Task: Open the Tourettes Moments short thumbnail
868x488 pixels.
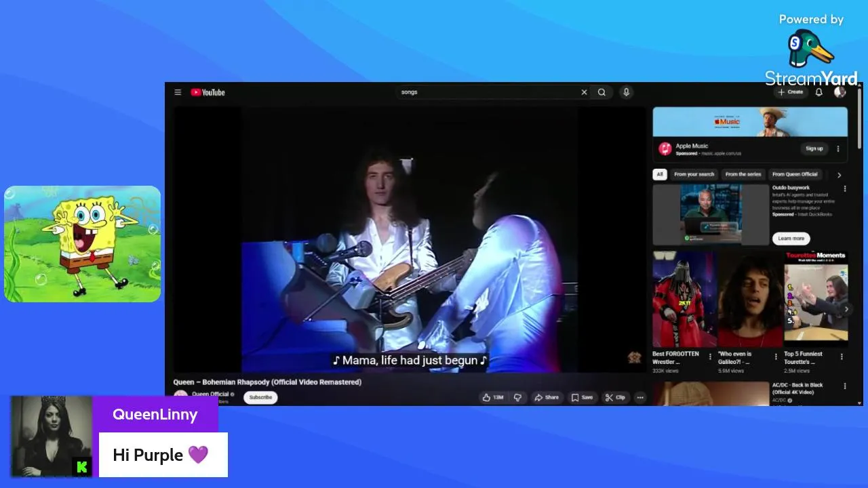Action: (816, 299)
